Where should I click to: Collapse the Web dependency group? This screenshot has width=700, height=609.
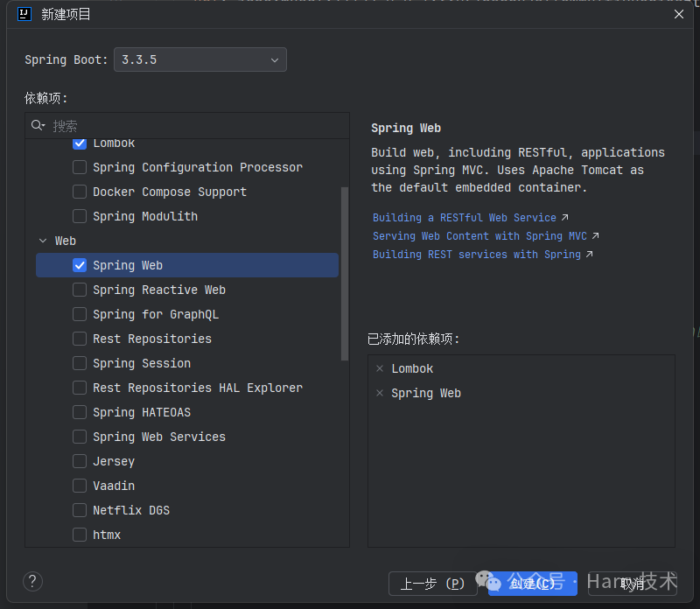coord(43,241)
